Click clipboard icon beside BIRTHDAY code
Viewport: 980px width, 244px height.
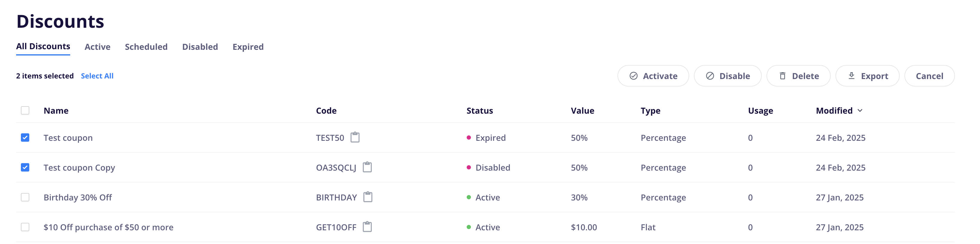[x=368, y=197]
